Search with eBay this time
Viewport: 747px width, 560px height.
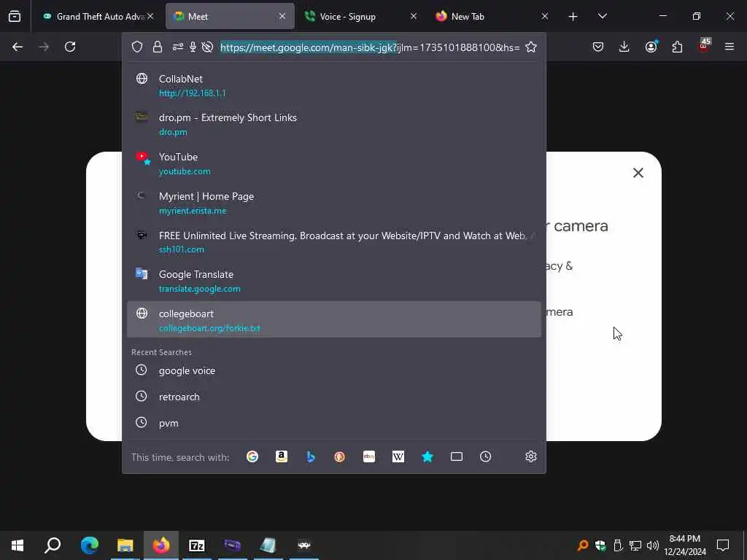point(369,456)
